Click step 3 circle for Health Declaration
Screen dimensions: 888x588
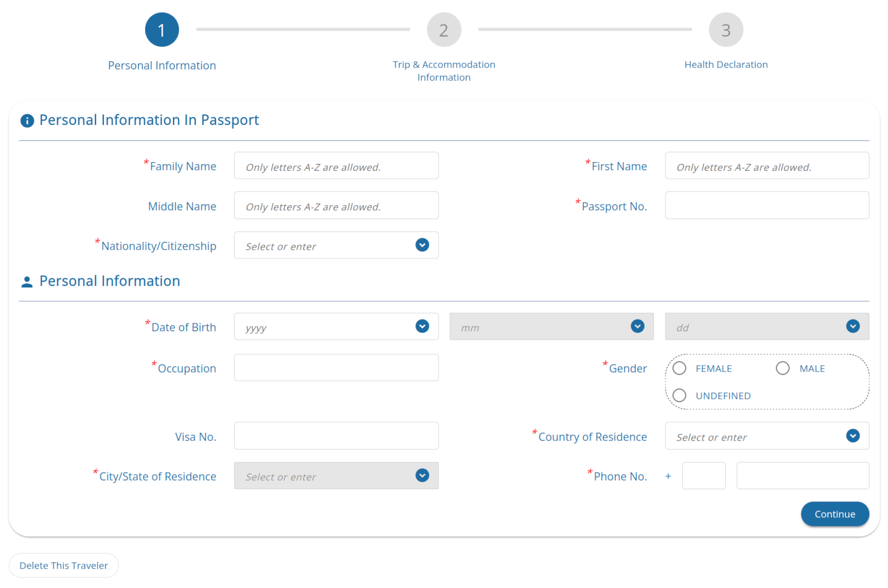coord(725,30)
